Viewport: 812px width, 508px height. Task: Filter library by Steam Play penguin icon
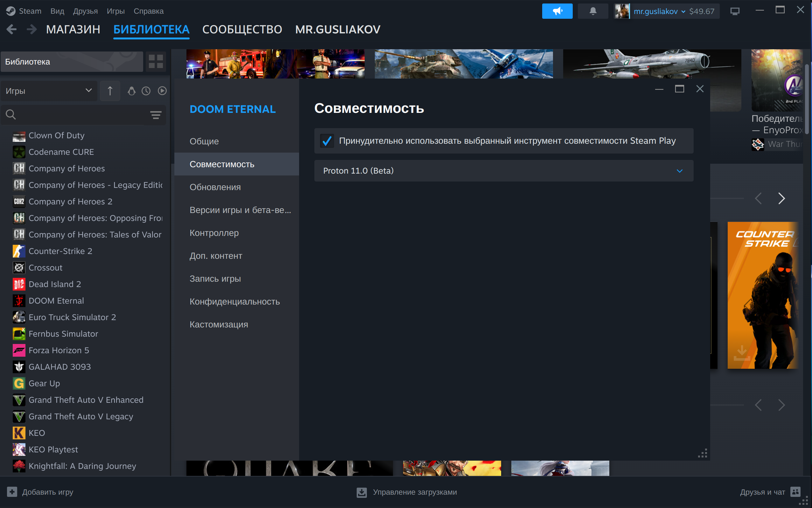(x=131, y=91)
